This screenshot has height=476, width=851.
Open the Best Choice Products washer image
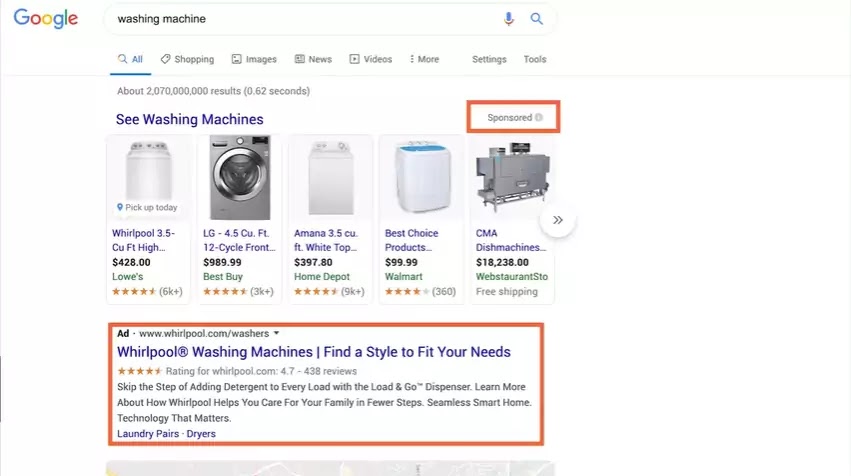(x=422, y=177)
